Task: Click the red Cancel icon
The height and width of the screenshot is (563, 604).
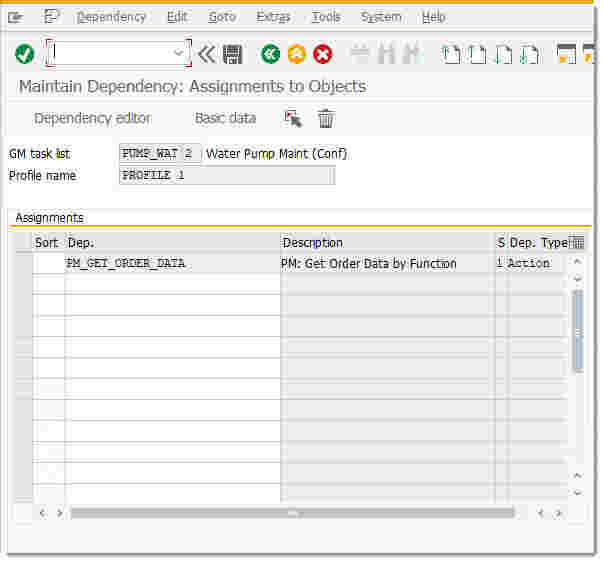Action: click(x=322, y=54)
